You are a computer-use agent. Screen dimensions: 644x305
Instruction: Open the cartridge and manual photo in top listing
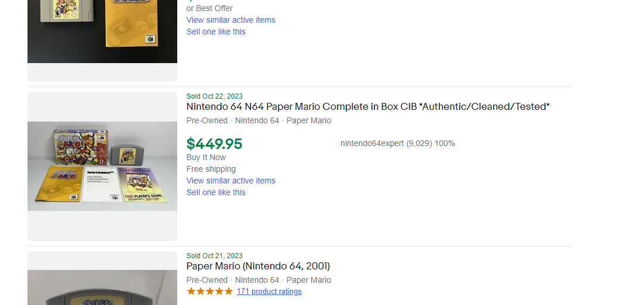click(x=102, y=31)
